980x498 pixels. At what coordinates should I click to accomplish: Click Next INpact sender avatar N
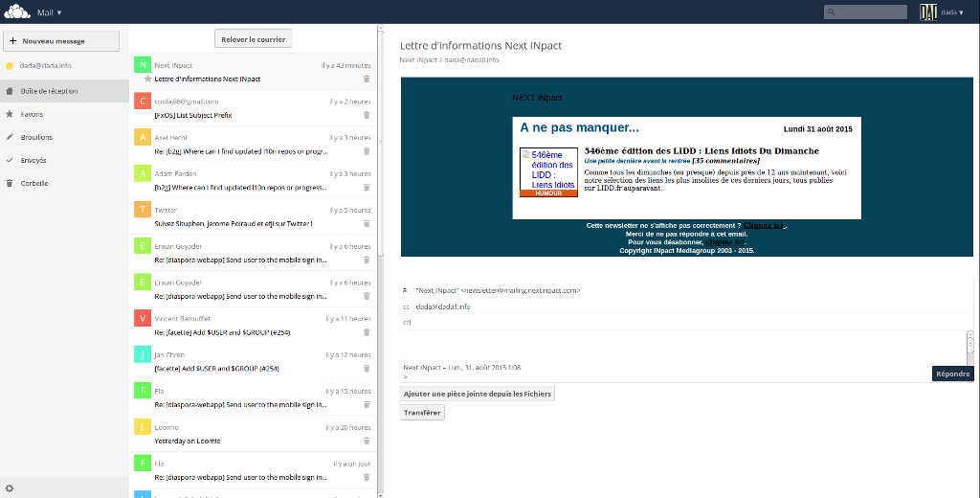tap(143, 64)
